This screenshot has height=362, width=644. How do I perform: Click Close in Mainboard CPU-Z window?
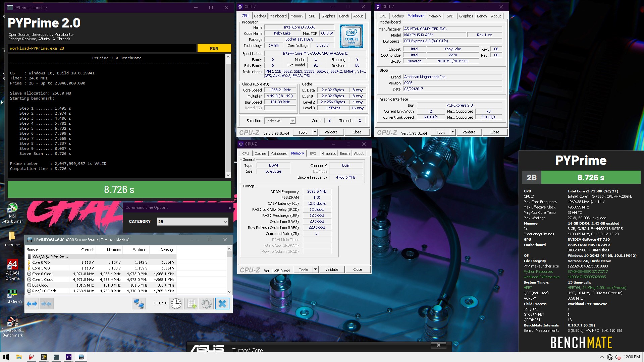point(495,132)
